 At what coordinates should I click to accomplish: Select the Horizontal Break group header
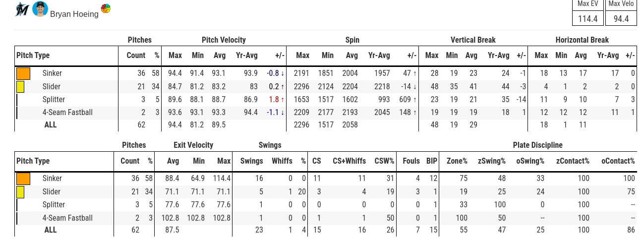[582, 40]
